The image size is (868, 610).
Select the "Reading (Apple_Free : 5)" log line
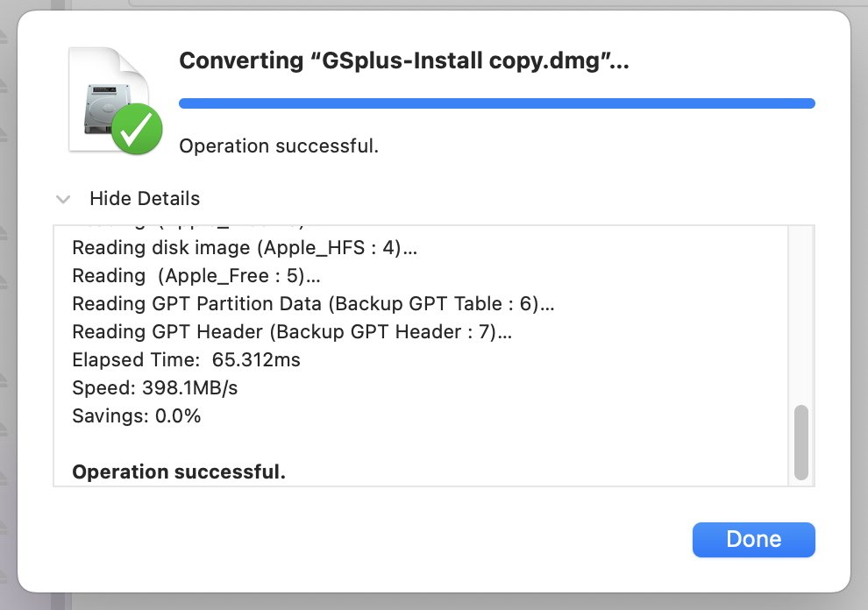[x=196, y=276]
